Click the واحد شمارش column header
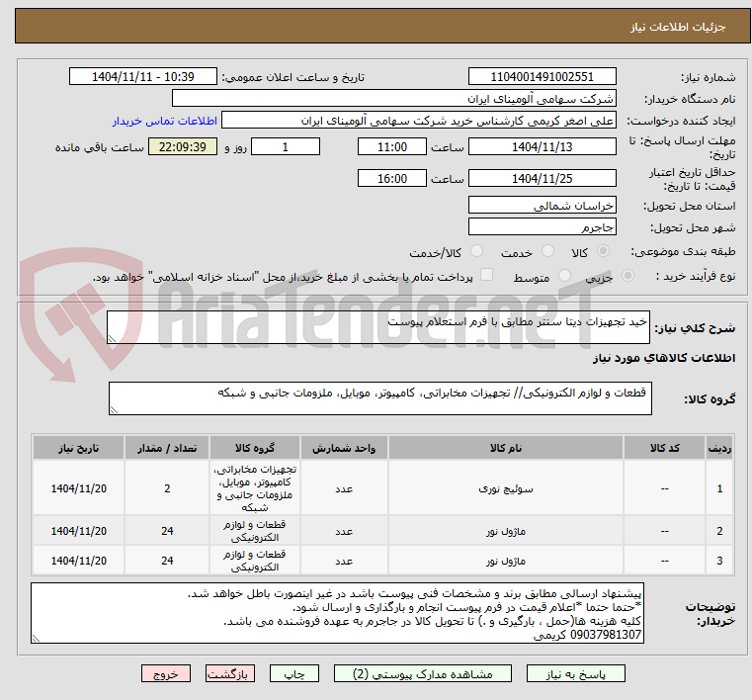 (x=344, y=448)
